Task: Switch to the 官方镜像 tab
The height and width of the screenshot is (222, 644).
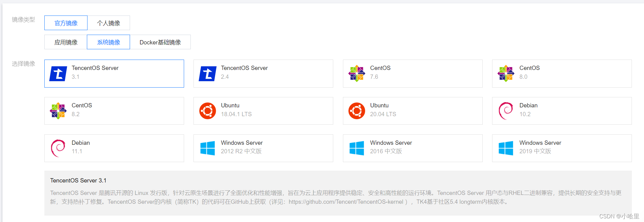Action: tap(66, 23)
